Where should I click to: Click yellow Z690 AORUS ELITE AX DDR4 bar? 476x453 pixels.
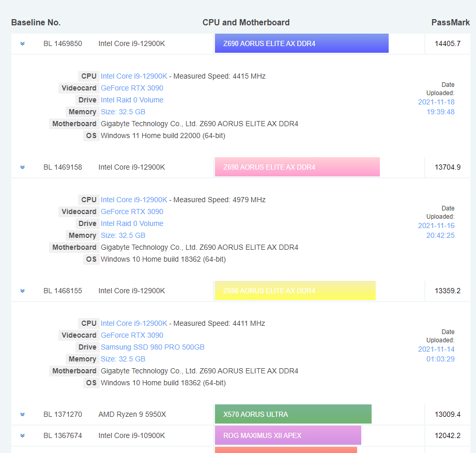click(295, 291)
